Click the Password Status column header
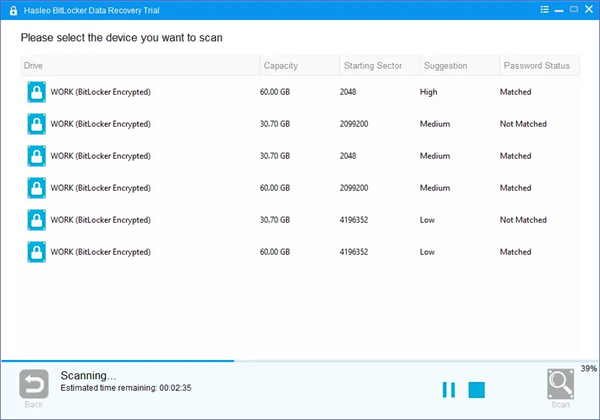600x420 pixels. (x=537, y=66)
